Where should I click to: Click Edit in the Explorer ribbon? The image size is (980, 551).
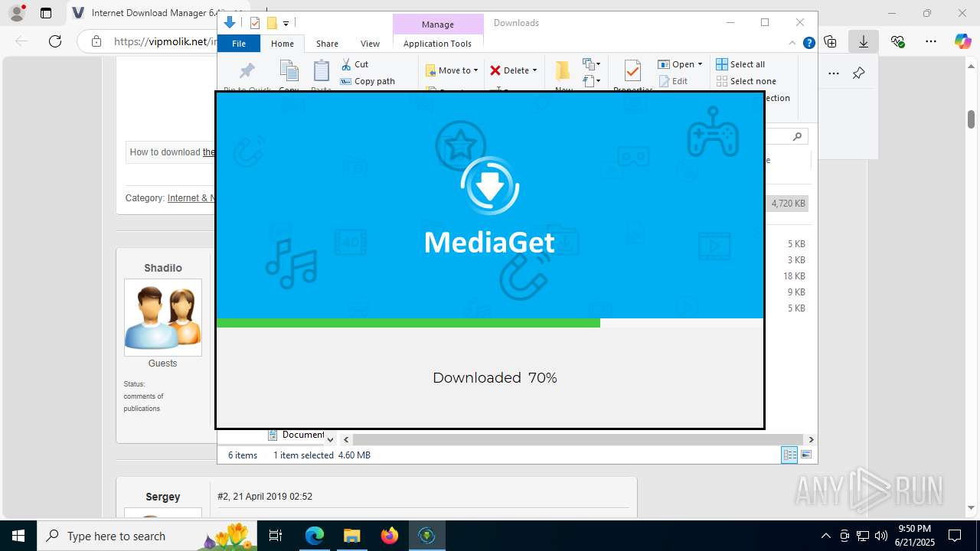click(x=673, y=81)
